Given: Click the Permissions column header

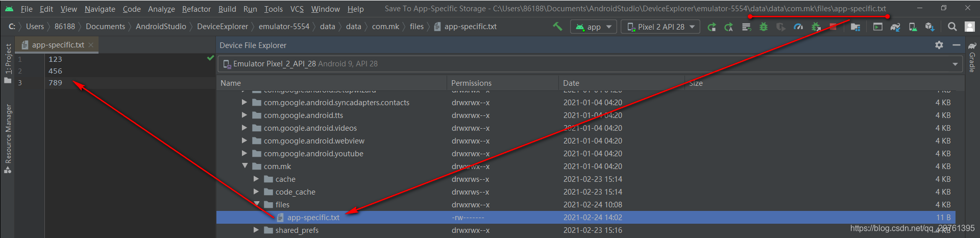Looking at the screenshot, I should click(503, 83).
